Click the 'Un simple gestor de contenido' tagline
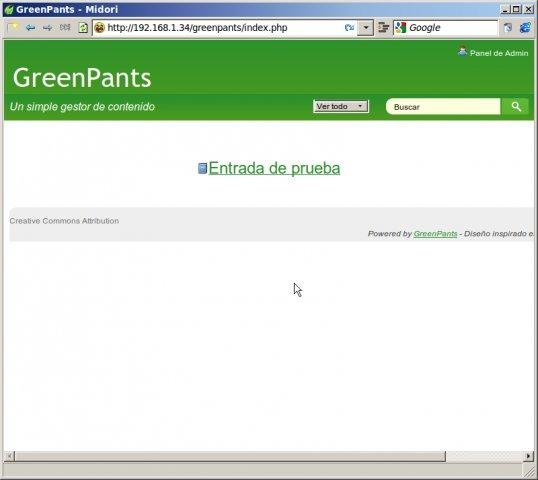The height and width of the screenshot is (480, 538). (x=82, y=107)
